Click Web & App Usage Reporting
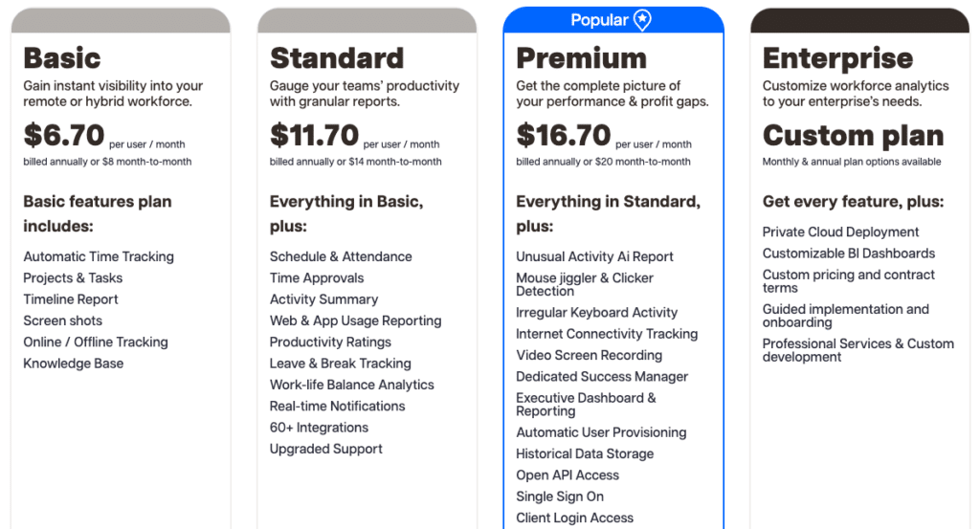Viewport: 980px width, 529px height. [x=355, y=321]
